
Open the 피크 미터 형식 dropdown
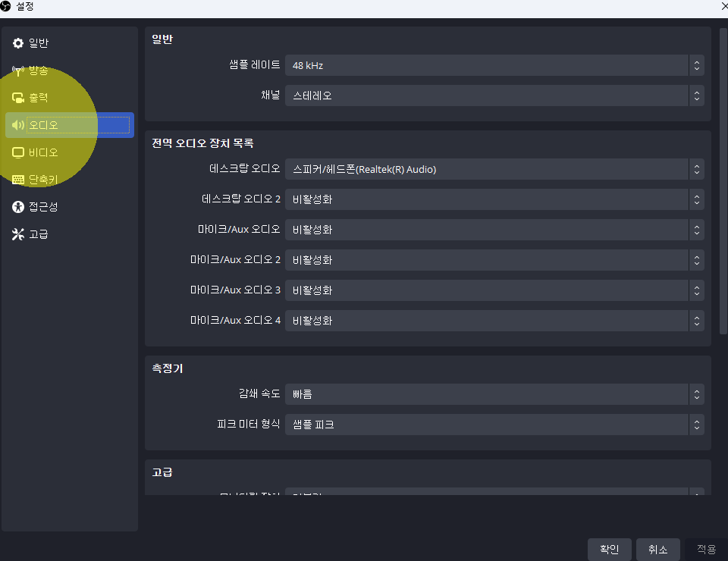pyautogui.click(x=494, y=425)
